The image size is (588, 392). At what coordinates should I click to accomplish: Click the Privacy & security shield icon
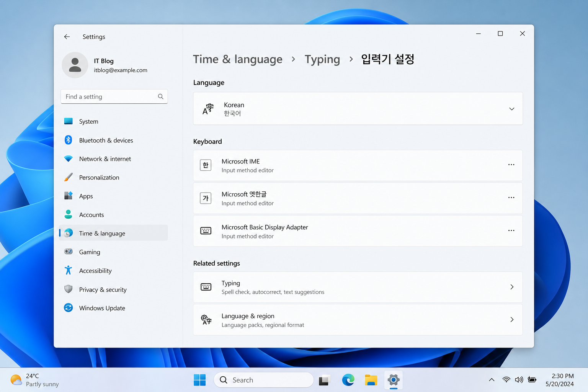[69, 289]
